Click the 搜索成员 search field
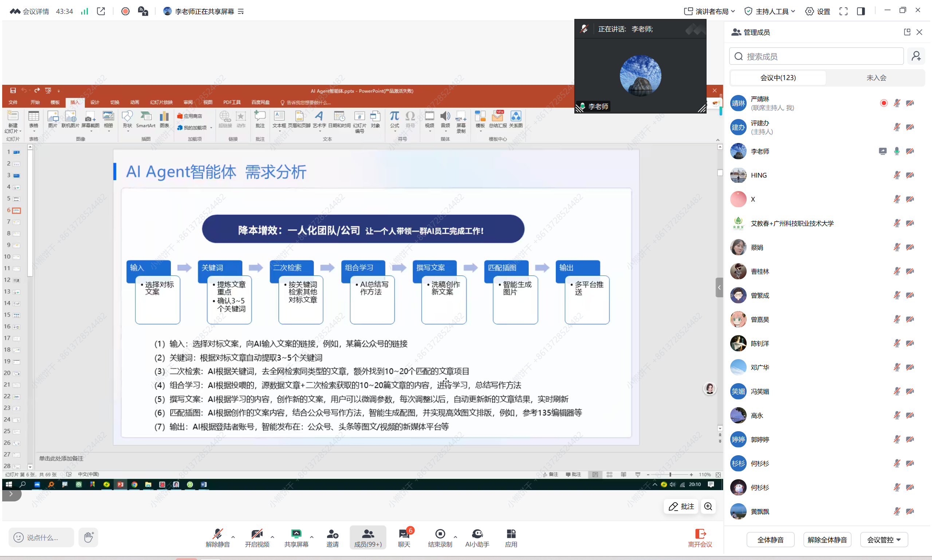Viewport: 932px width, 560px height. [x=816, y=56]
